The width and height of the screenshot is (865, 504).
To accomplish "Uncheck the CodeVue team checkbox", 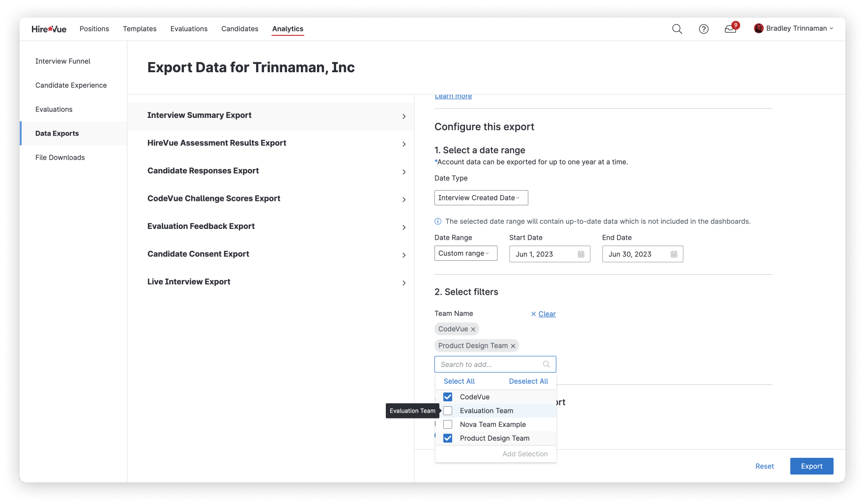I will 448,397.
